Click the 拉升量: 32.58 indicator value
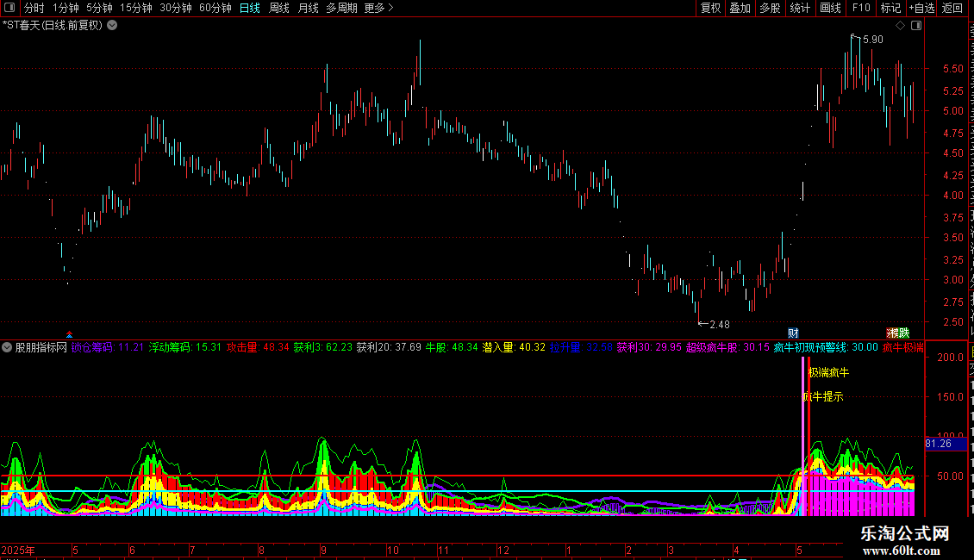974x560 pixels. pos(582,348)
